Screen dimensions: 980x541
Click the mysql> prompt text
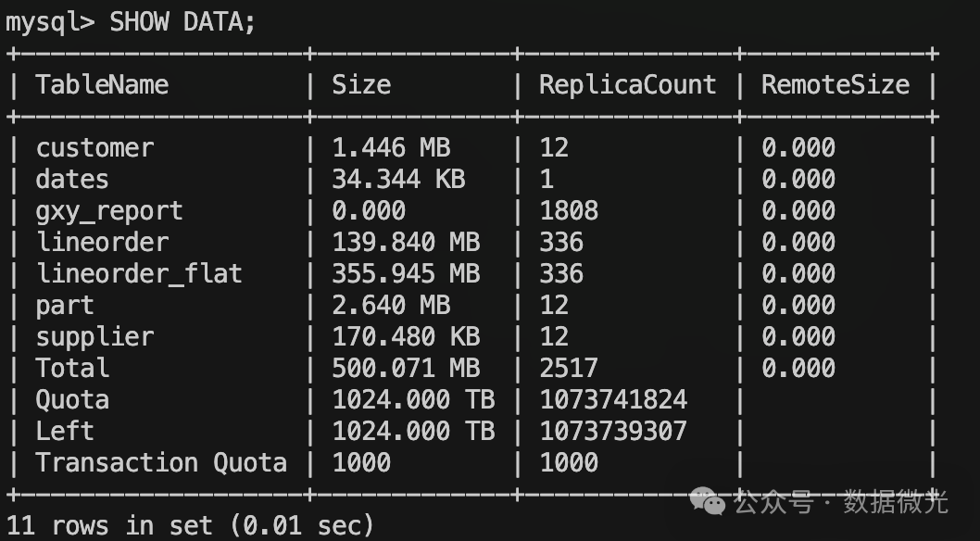(50, 22)
